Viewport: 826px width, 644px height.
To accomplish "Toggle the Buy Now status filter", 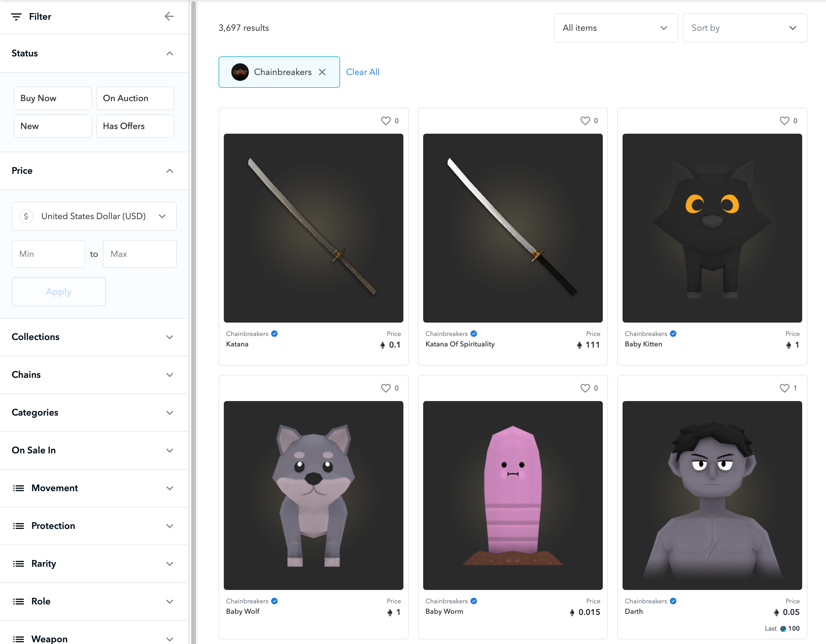I will click(x=53, y=98).
